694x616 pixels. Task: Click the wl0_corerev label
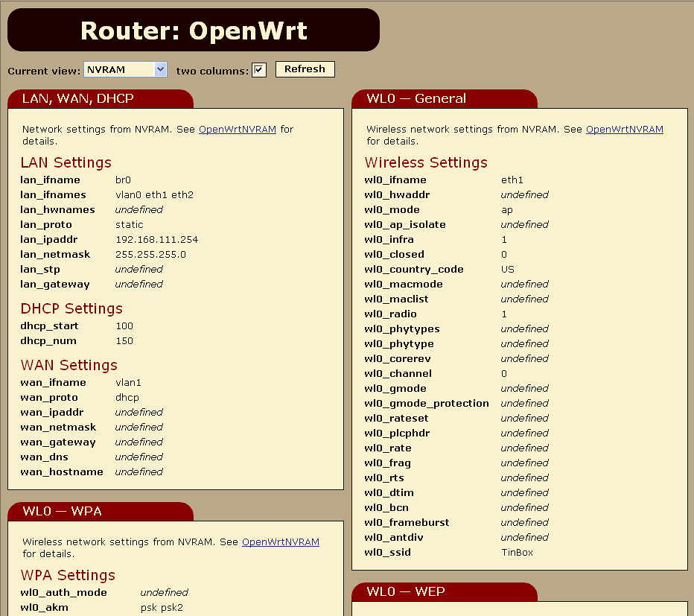tap(398, 359)
